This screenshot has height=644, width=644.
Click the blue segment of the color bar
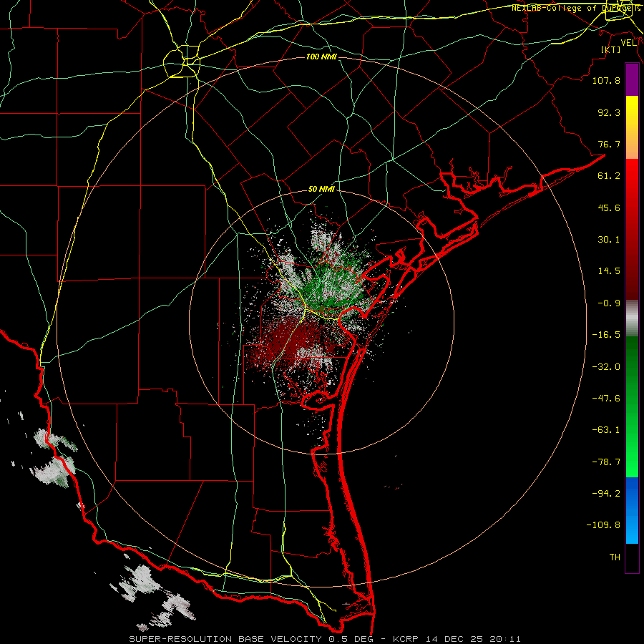pyautogui.click(x=632, y=510)
